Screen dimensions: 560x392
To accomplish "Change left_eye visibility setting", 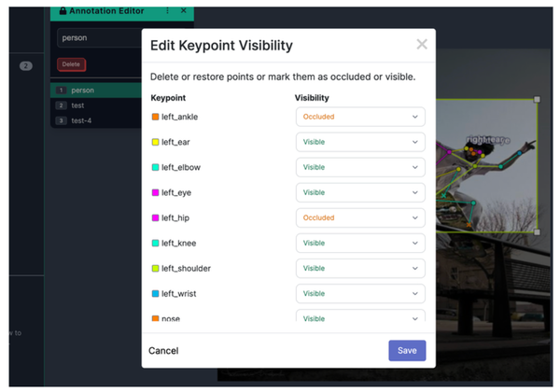I will click(x=360, y=192).
